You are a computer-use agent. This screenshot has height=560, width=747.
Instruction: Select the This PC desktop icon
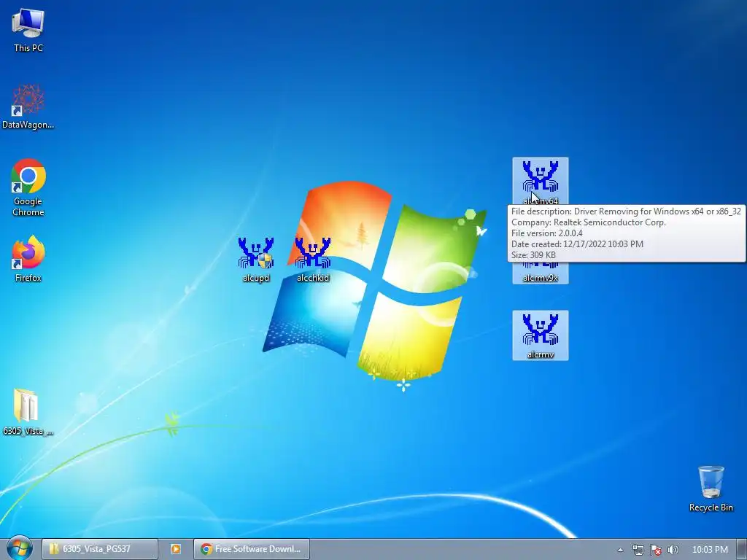[x=28, y=31]
